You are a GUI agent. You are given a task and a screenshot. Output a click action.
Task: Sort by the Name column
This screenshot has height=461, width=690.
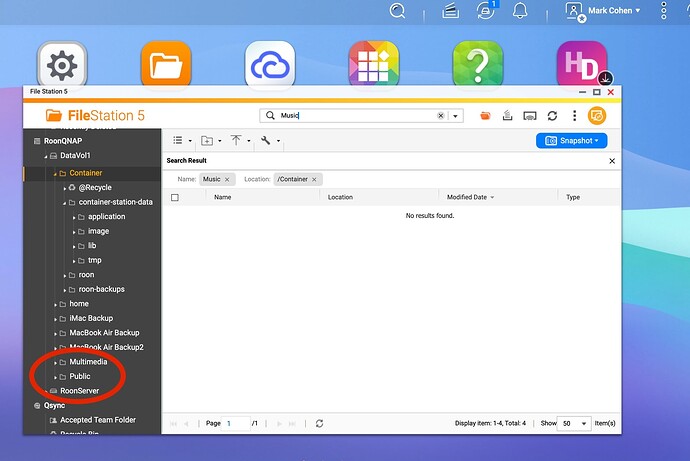[223, 197]
